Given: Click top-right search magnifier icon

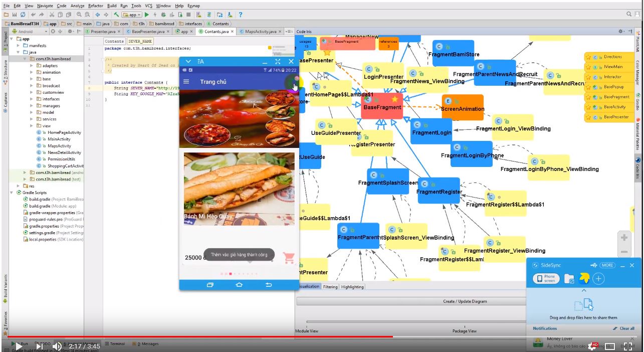Looking at the screenshot, I should point(629,15).
